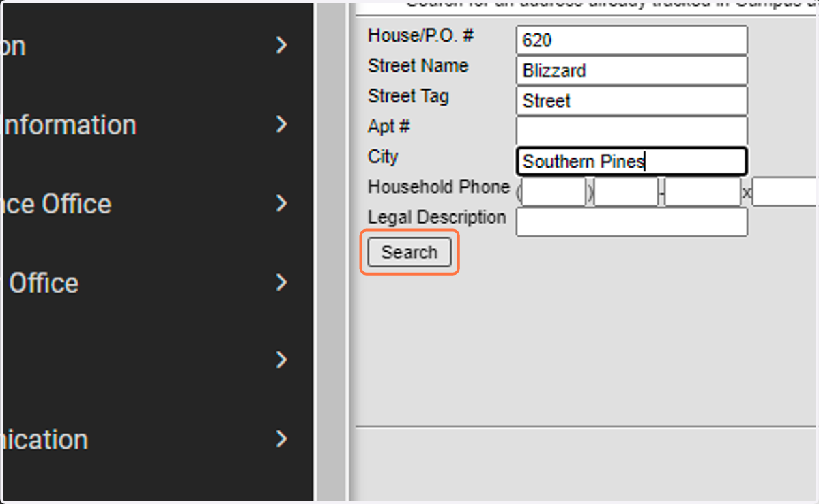Click the House/P.O. # field containing 620
This screenshot has width=819, height=504.
coord(632,40)
